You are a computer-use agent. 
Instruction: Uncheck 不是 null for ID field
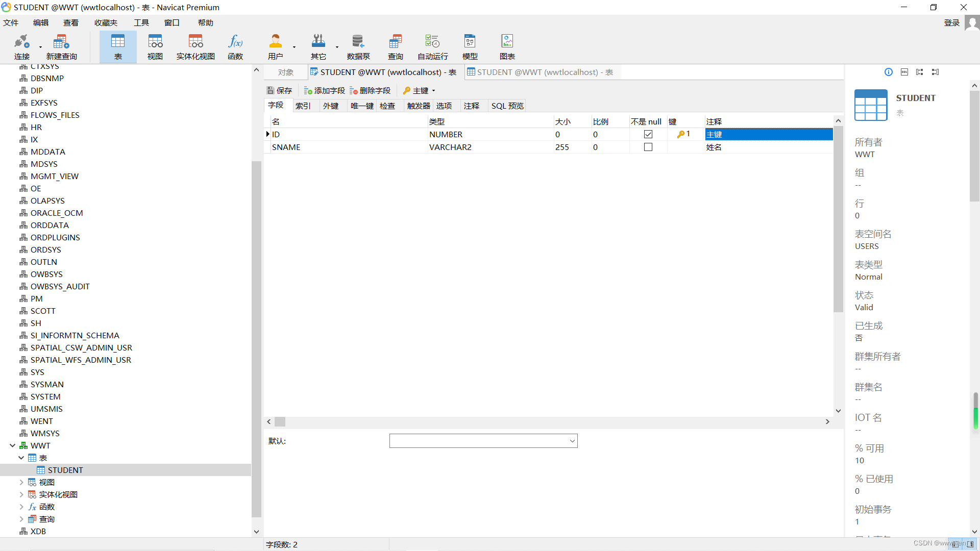pos(648,134)
